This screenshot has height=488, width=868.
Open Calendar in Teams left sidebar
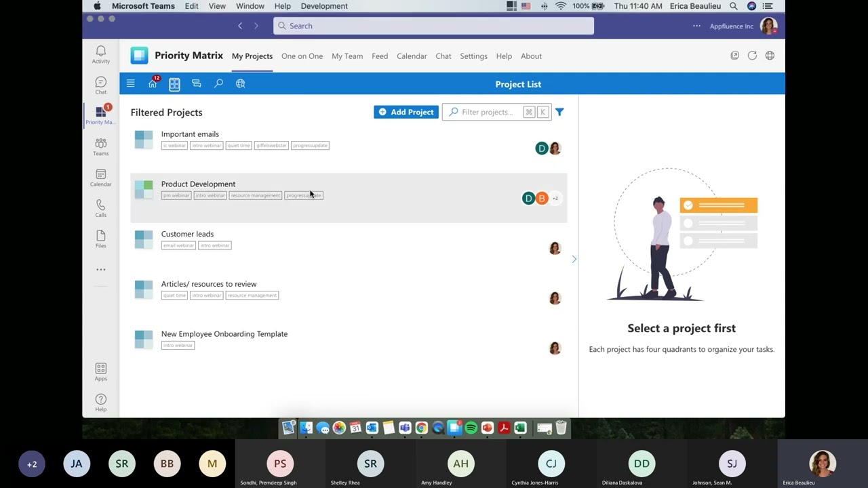(x=100, y=178)
